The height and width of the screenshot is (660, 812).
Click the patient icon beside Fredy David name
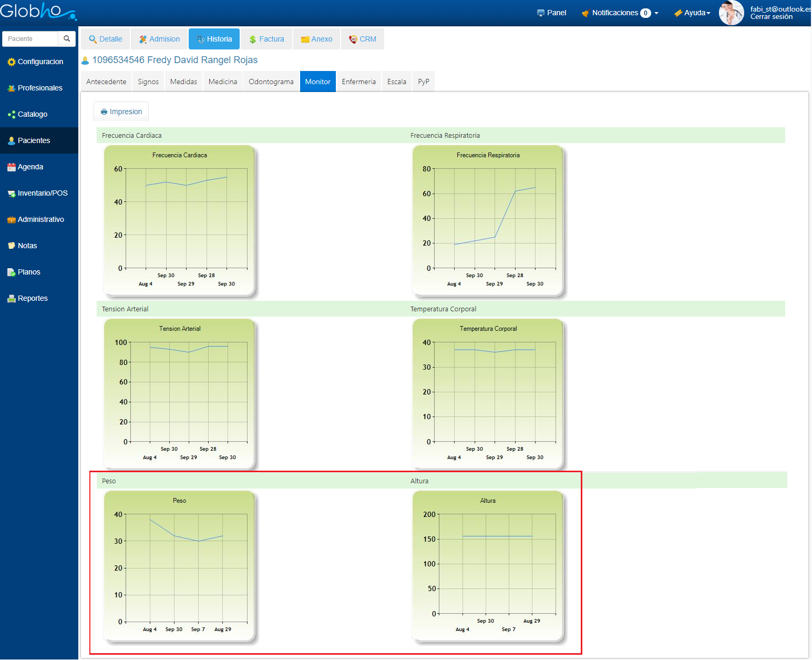pyautogui.click(x=85, y=60)
